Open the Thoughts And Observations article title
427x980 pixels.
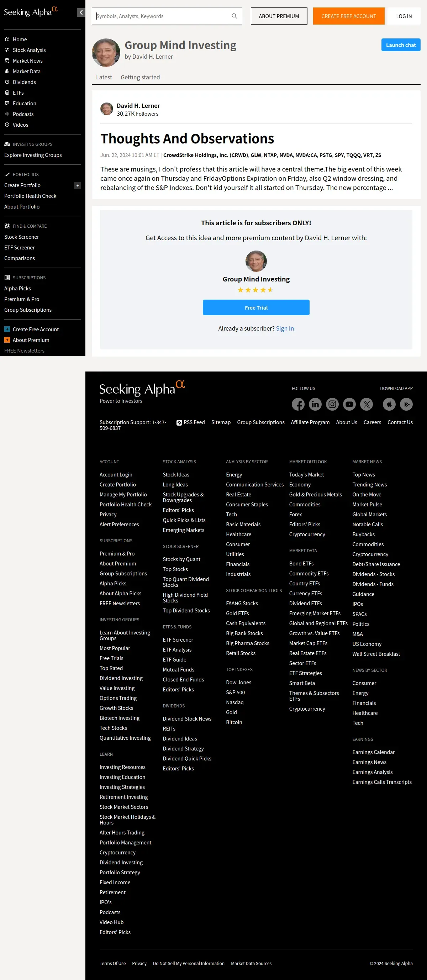click(187, 139)
